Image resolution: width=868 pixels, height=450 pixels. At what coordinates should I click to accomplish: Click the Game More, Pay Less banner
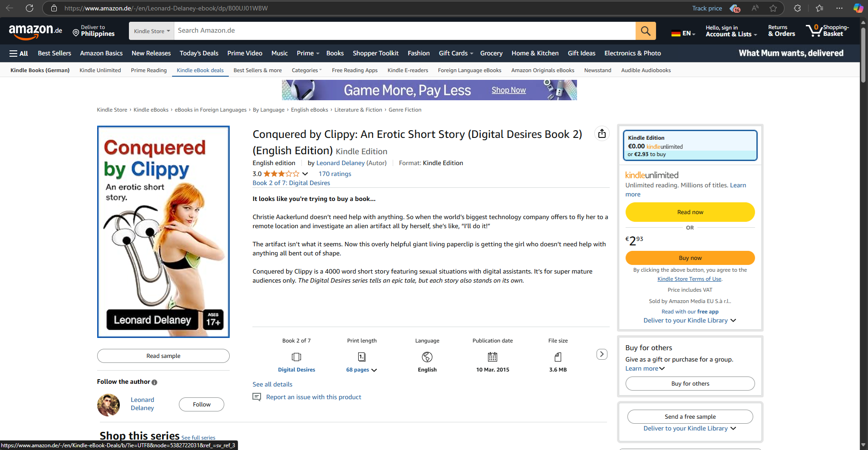[x=429, y=90]
